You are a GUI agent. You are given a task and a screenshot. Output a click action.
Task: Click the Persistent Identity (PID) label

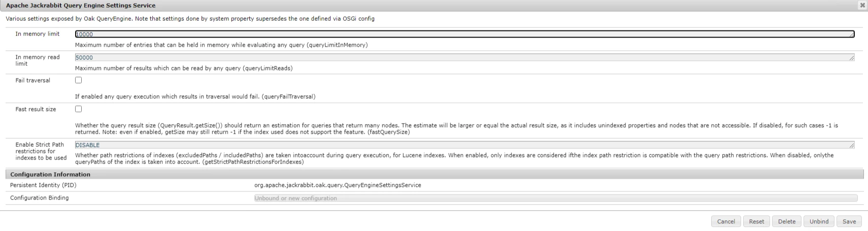click(43, 185)
